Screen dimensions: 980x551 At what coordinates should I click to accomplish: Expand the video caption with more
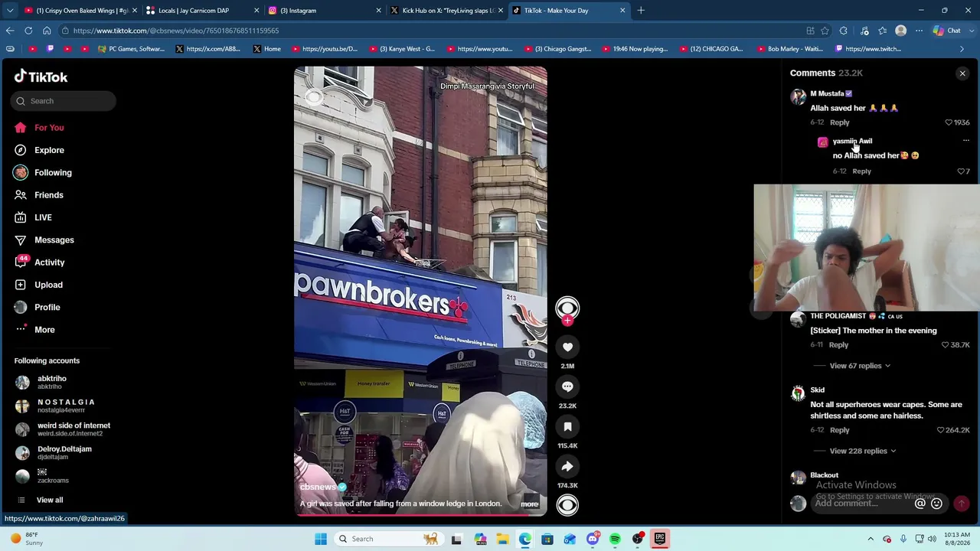point(529,504)
